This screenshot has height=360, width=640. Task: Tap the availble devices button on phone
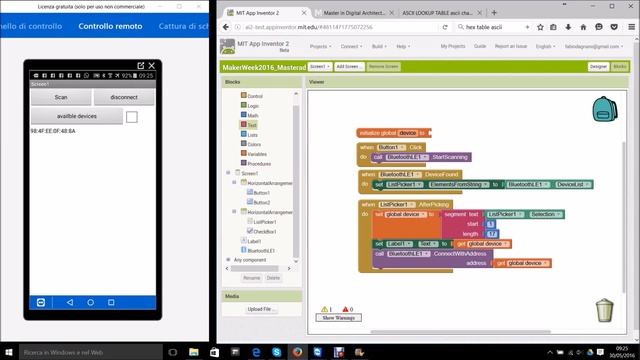click(77, 116)
